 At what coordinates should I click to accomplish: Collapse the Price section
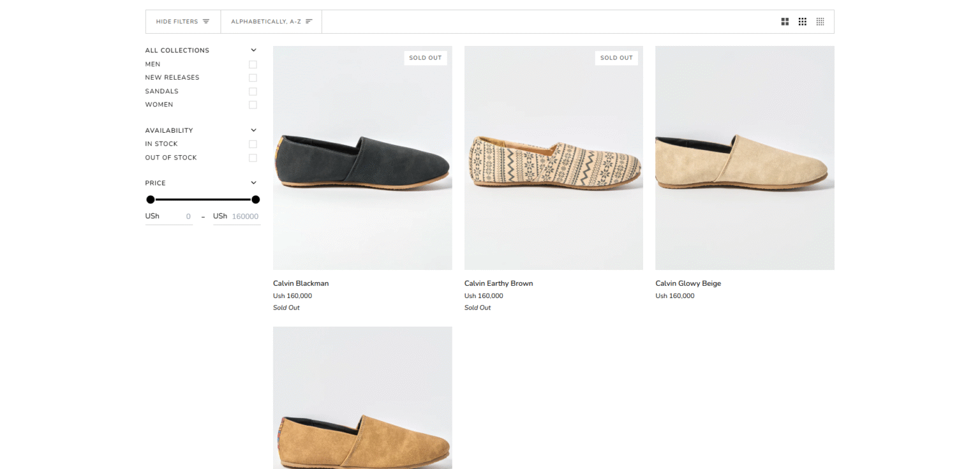pyautogui.click(x=253, y=182)
